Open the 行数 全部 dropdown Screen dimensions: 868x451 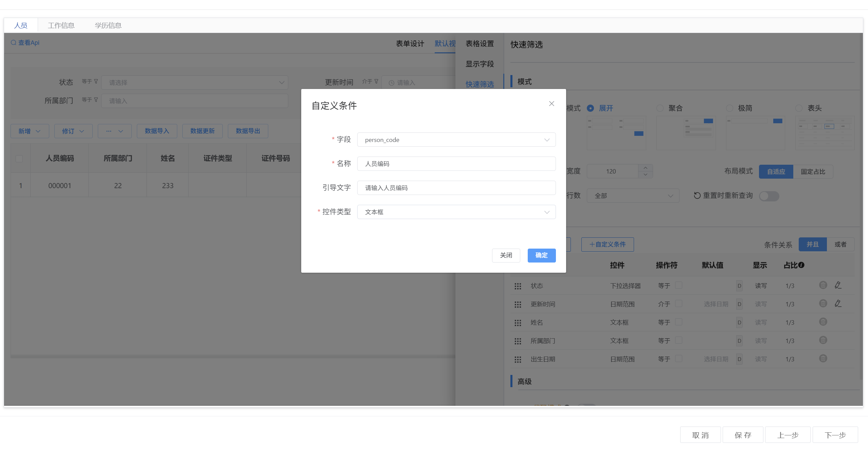633,196
